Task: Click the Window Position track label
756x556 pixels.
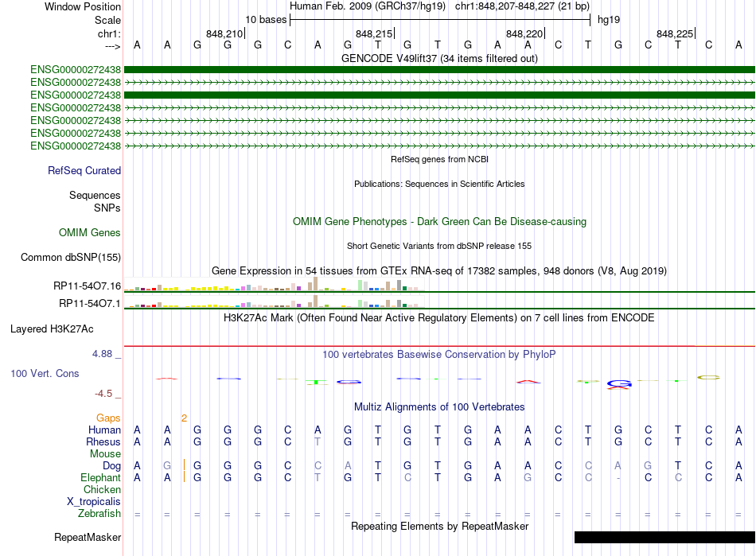Action: pyautogui.click(x=83, y=6)
